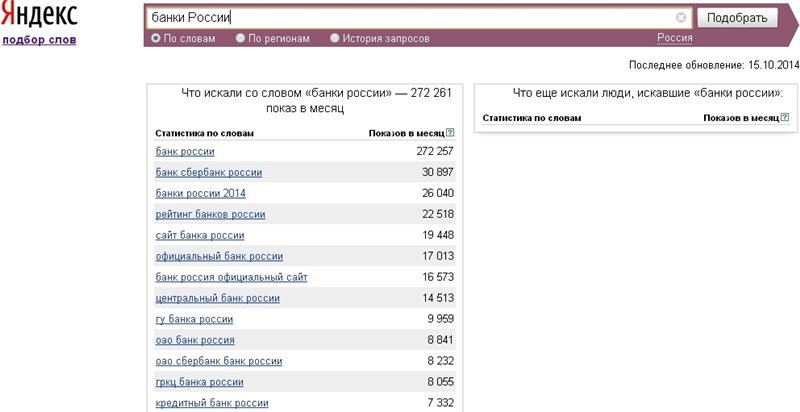Screen dimensions: 800x412
Task: Click into the банки России search field
Action: 412,18
